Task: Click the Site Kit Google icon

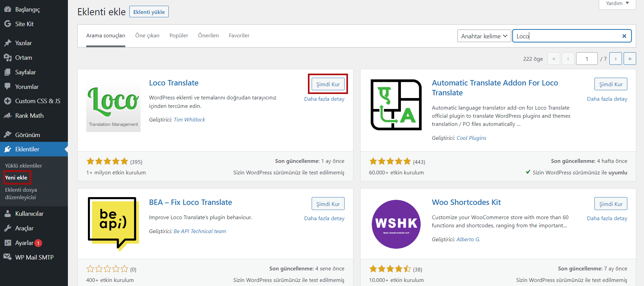Action: click(7, 24)
